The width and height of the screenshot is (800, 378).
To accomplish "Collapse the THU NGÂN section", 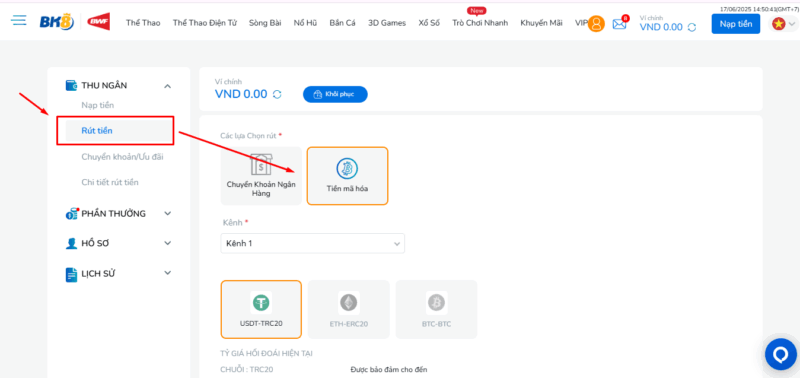I will click(167, 86).
